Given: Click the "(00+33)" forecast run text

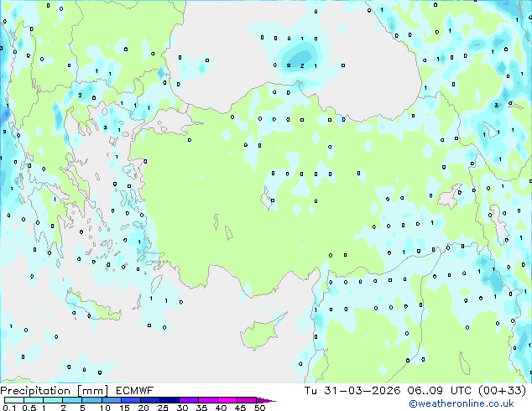Looking at the screenshot, I should [503, 391].
